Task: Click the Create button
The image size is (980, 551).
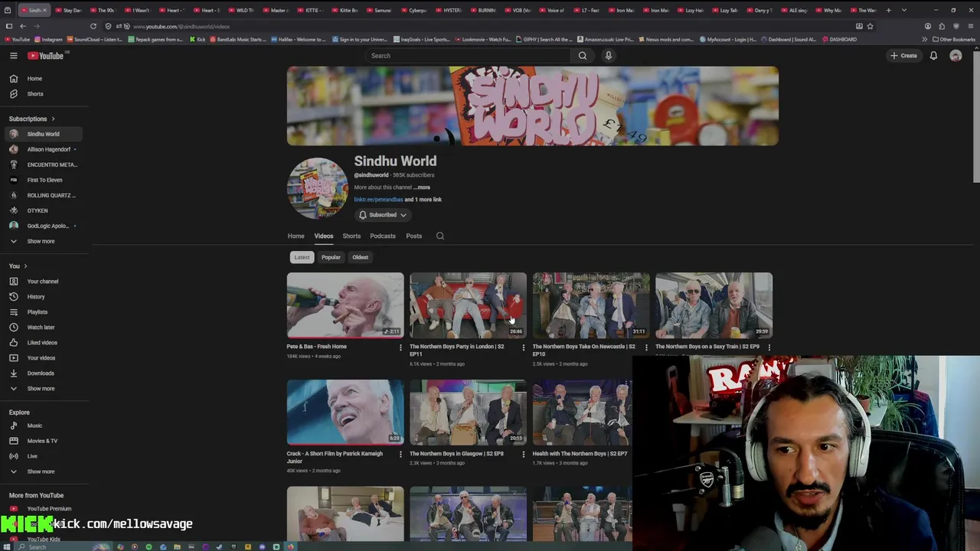Action: (x=903, y=56)
